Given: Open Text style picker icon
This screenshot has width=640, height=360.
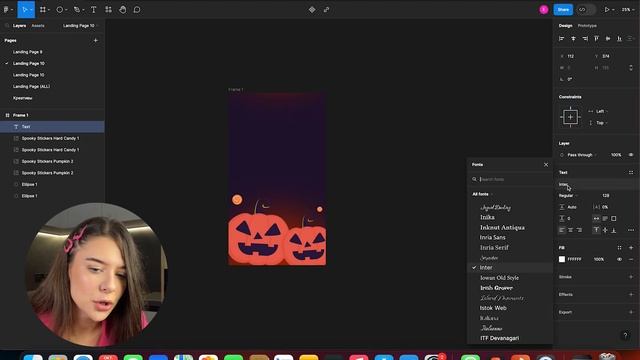Looking at the screenshot, I should [x=631, y=172].
